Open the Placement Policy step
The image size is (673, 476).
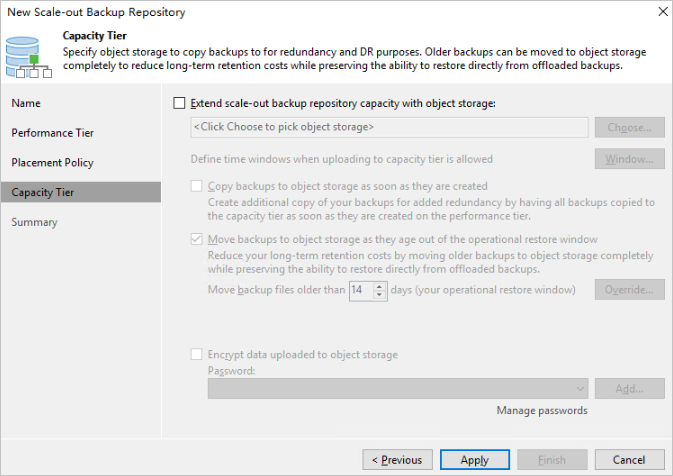tap(53, 162)
